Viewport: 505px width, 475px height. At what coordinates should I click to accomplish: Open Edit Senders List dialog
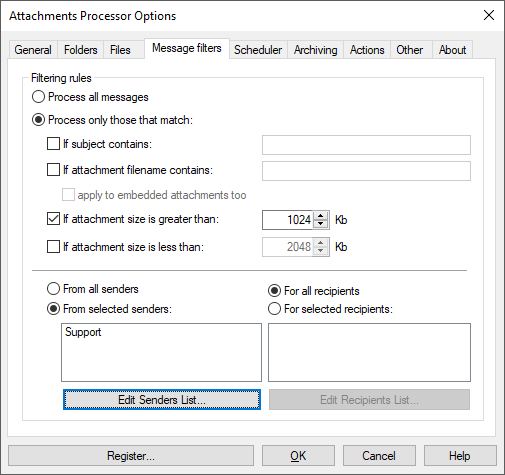pyautogui.click(x=162, y=400)
